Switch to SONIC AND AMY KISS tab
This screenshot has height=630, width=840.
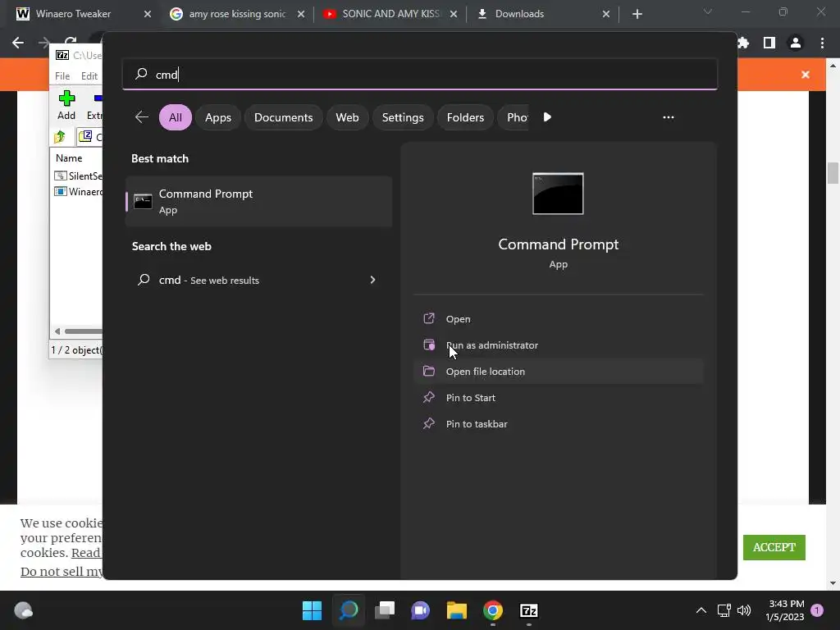click(x=391, y=14)
